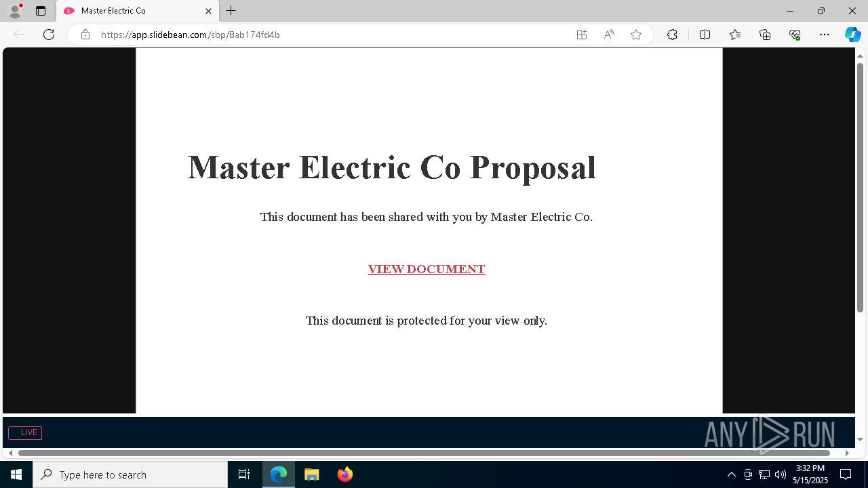Close the Master Electric Co tab
The image size is (868, 488).
pyautogui.click(x=209, y=11)
